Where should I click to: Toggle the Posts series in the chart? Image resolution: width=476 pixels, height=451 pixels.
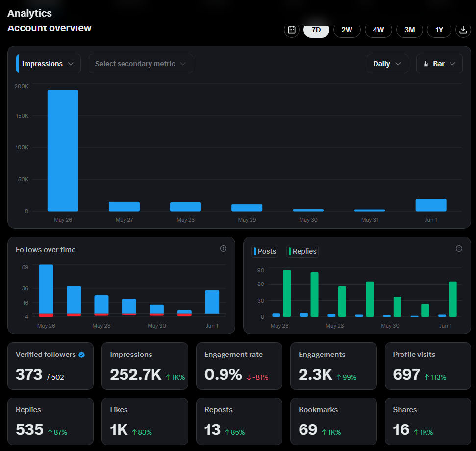[x=265, y=251]
